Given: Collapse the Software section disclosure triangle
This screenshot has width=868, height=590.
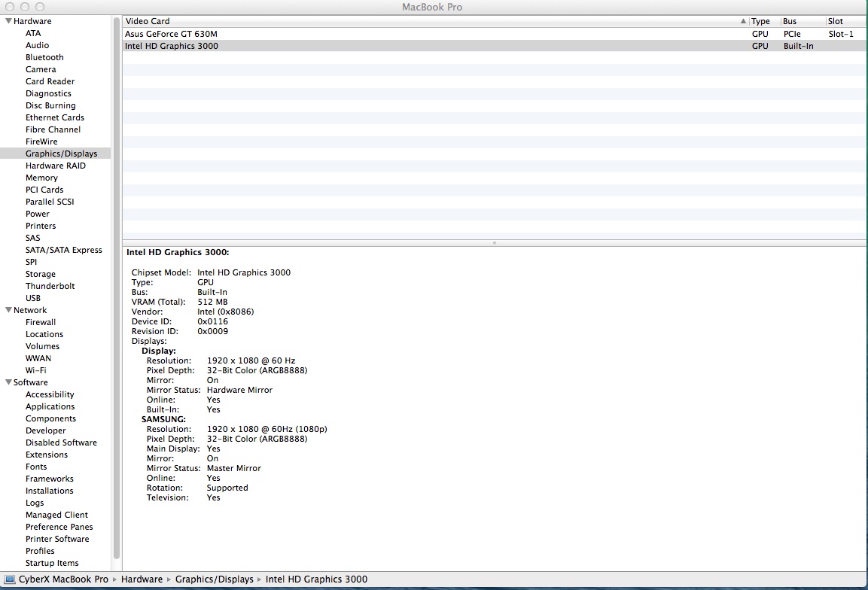Looking at the screenshot, I should [8, 382].
